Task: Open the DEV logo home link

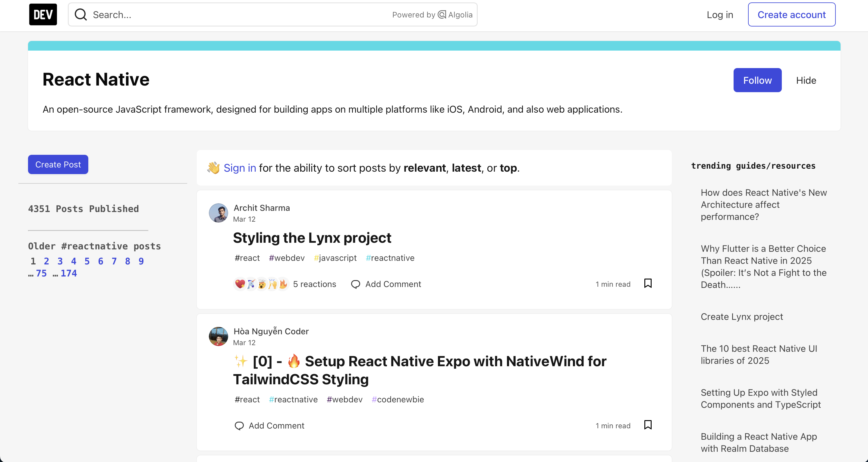Action: [x=43, y=14]
